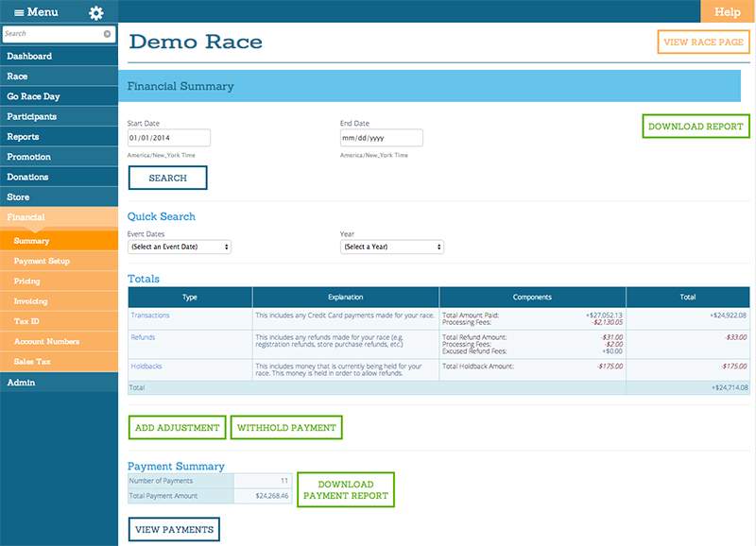Open the settings gear icon
The image size is (756, 546).
click(x=95, y=13)
